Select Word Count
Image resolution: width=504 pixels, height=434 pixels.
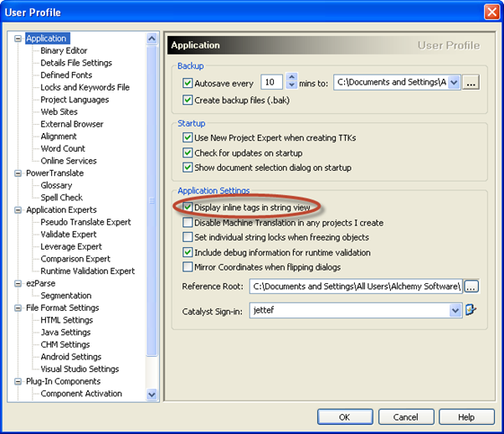63,148
